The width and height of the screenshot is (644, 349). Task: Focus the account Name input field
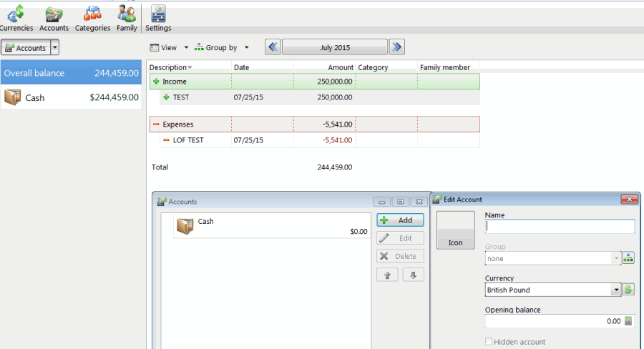[x=560, y=227]
